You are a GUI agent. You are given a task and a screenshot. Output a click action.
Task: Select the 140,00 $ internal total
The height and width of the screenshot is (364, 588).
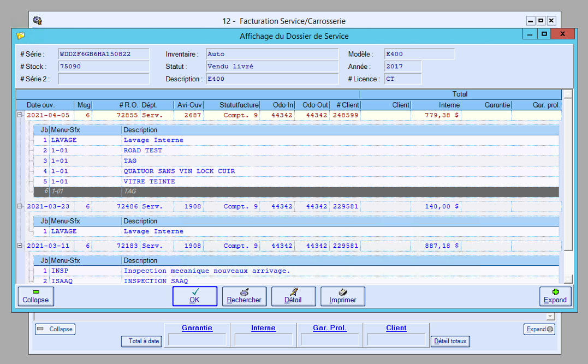click(x=436, y=206)
